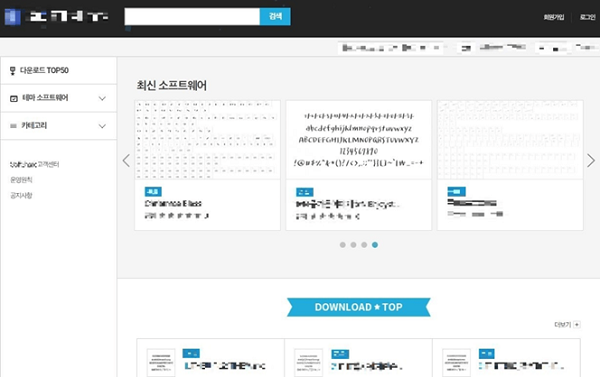Open the 회원가입 sign-up link
Screen dimensions: 600x377
coord(554,17)
